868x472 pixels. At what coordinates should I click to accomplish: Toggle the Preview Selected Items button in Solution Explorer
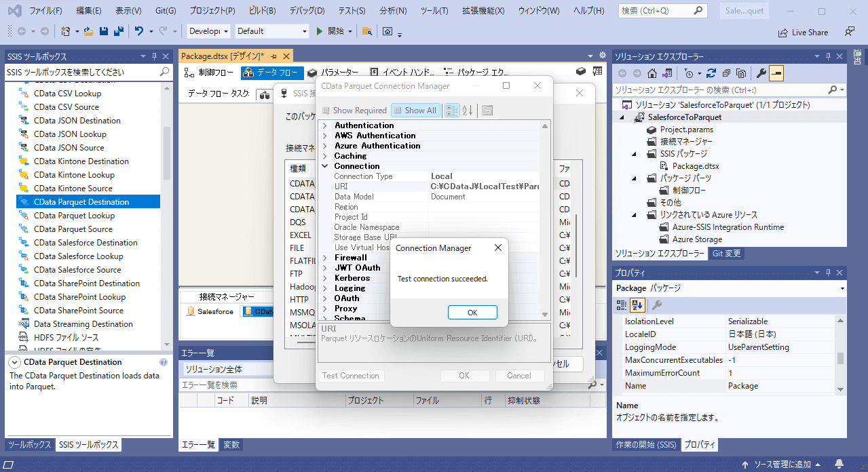pyautogui.click(x=776, y=73)
